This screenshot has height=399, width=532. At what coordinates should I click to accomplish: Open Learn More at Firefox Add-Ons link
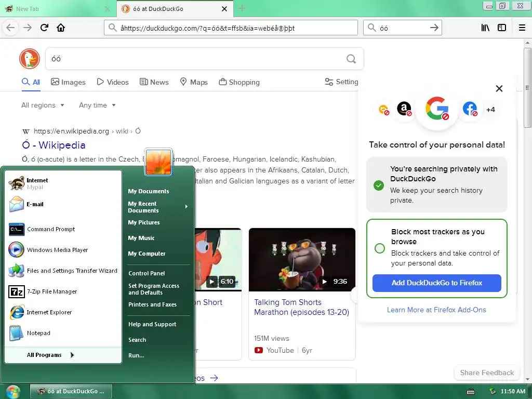[x=436, y=310]
